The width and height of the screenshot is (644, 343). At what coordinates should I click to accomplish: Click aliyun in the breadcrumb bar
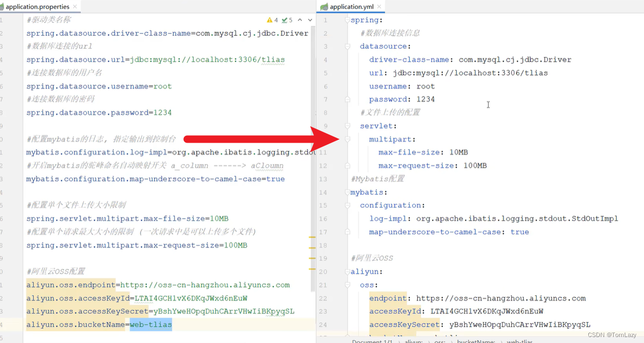(x=414, y=341)
